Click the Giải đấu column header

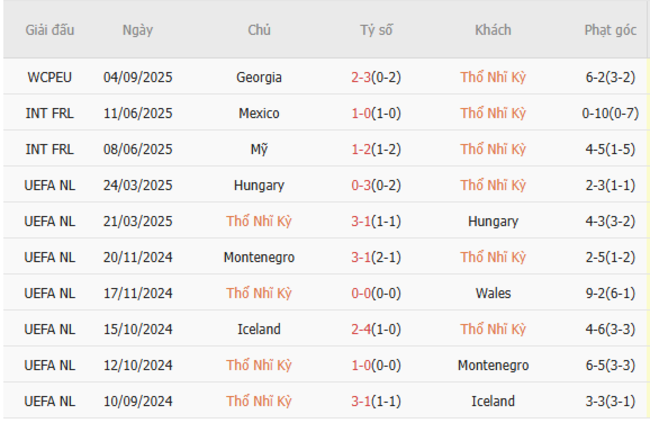click(50, 30)
